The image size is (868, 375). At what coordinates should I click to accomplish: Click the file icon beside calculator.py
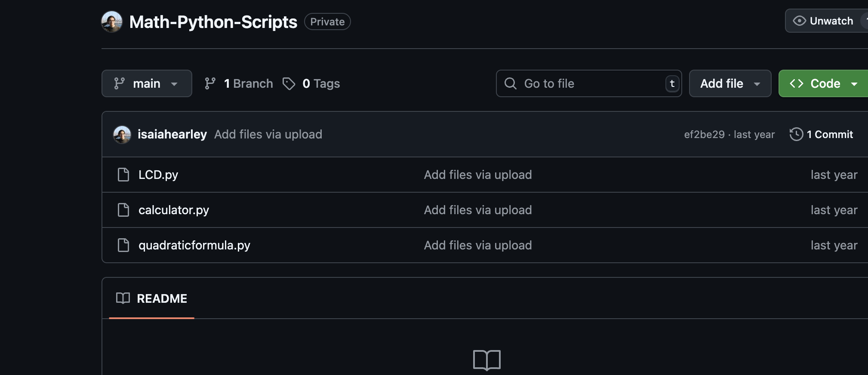click(x=123, y=210)
